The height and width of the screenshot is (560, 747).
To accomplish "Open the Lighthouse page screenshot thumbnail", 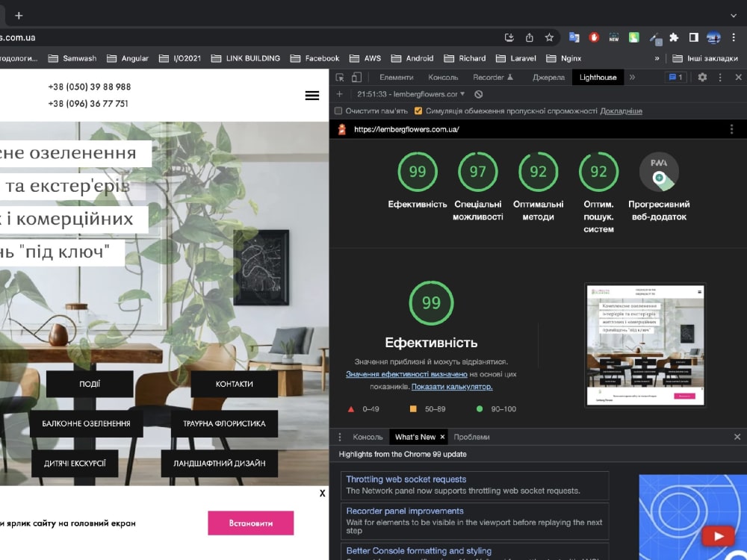I will [645, 345].
